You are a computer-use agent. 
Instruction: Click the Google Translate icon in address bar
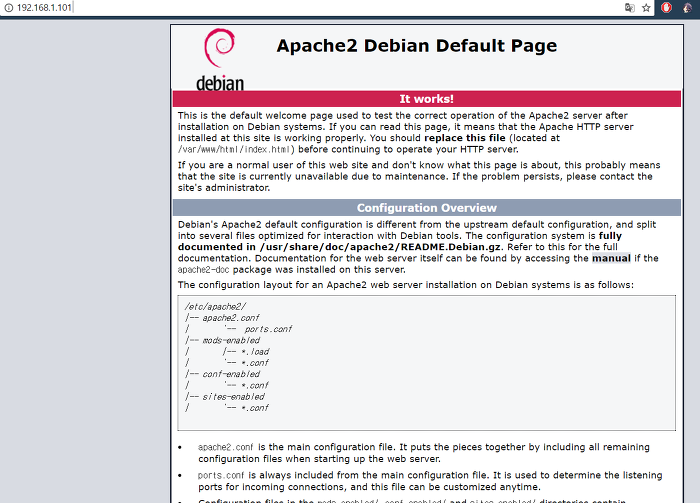(629, 8)
